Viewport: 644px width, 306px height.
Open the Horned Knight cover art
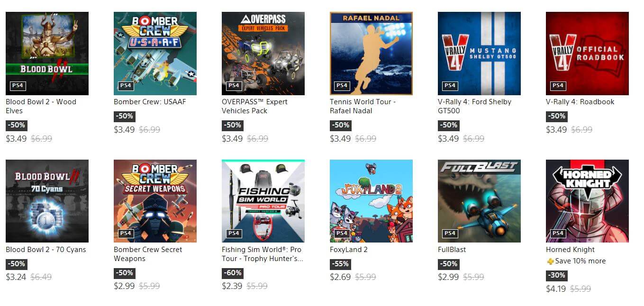pos(587,201)
